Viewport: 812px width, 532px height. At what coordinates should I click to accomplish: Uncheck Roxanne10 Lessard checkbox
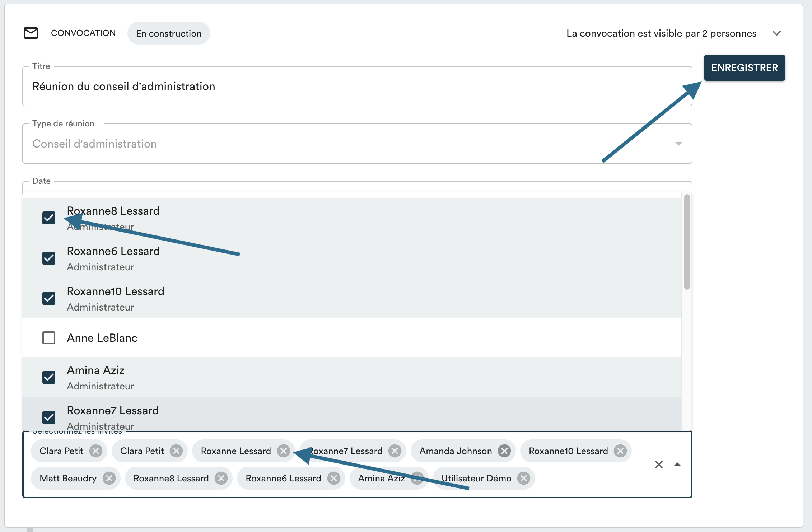(x=49, y=298)
